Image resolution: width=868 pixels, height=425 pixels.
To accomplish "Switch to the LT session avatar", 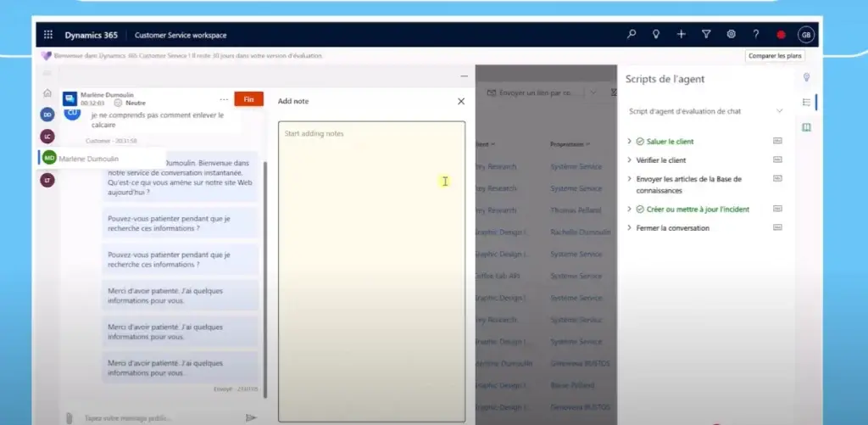I will (x=47, y=180).
